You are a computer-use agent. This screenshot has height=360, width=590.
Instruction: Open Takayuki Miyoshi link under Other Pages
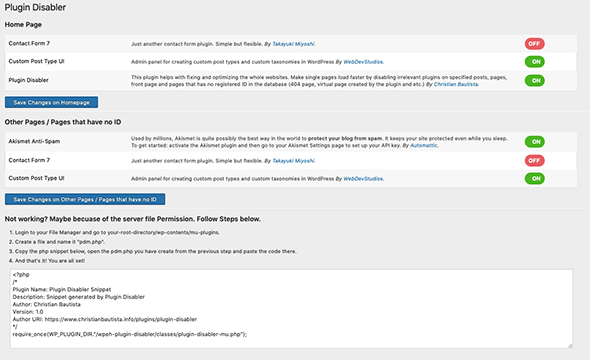[293, 161]
